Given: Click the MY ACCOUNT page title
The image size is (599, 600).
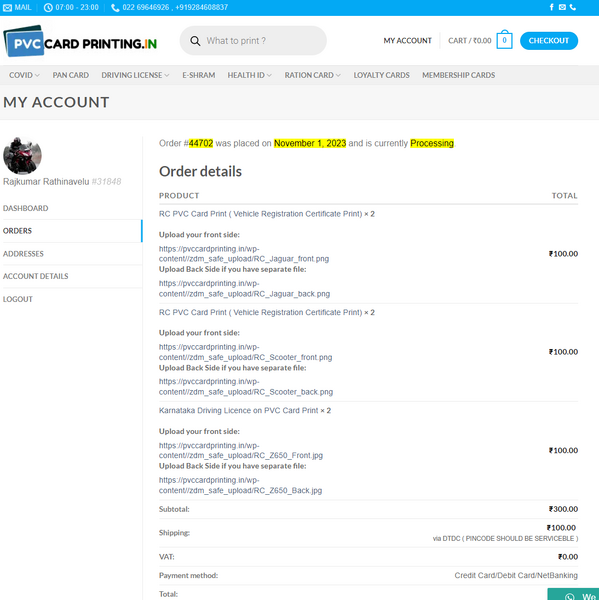Looking at the screenshot, I should tap(56, 102).
